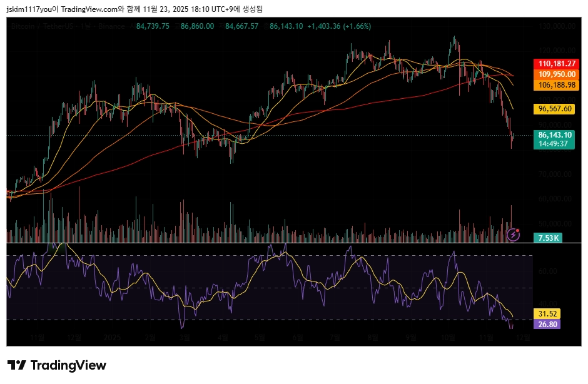Click the snapshot caption with jskim1117you

tap(134, 9)
